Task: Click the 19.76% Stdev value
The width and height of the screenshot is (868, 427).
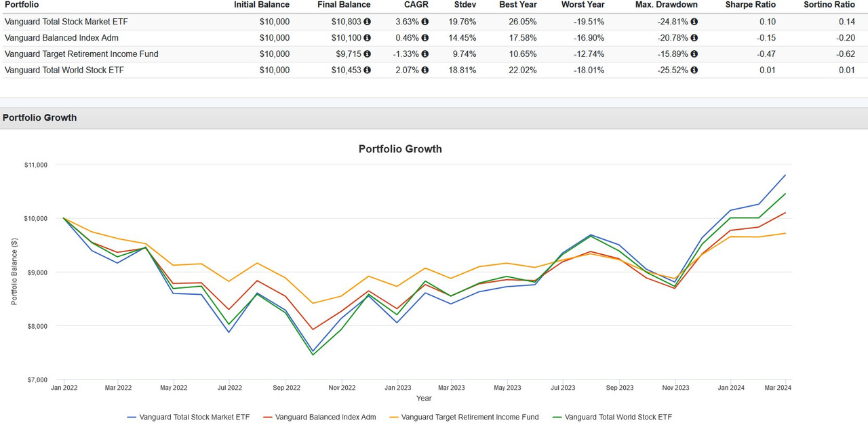Action: pyautogui.click(x=462, y=22)
